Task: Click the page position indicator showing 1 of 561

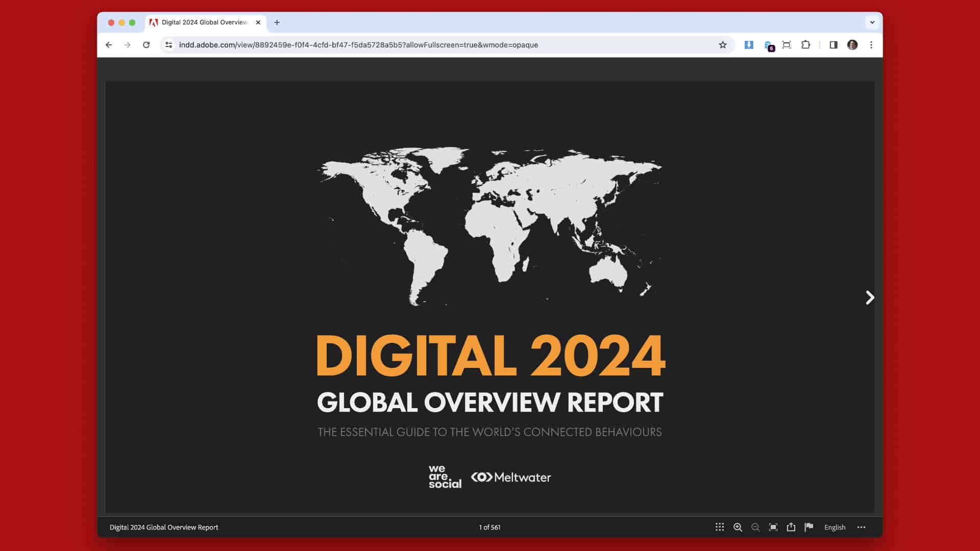Action: pyautogui.click(x=489, y=527)
